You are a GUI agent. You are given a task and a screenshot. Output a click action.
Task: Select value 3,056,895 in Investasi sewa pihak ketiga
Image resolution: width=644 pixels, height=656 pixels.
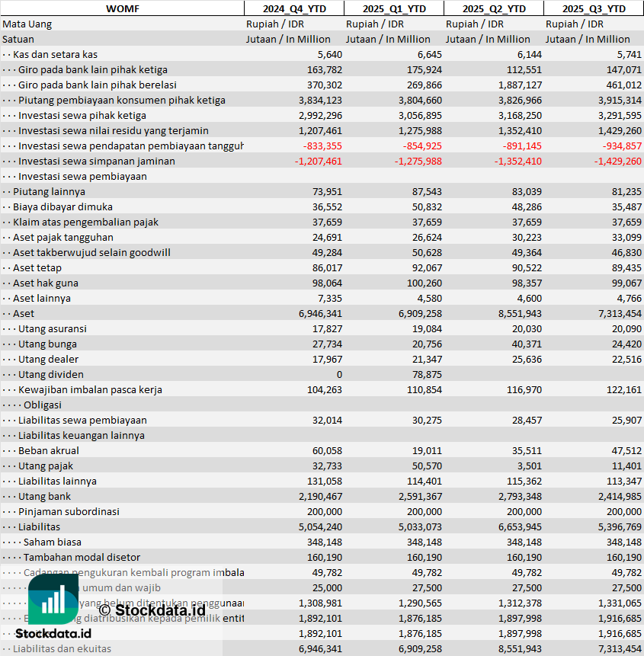click(x=420, y=116)
